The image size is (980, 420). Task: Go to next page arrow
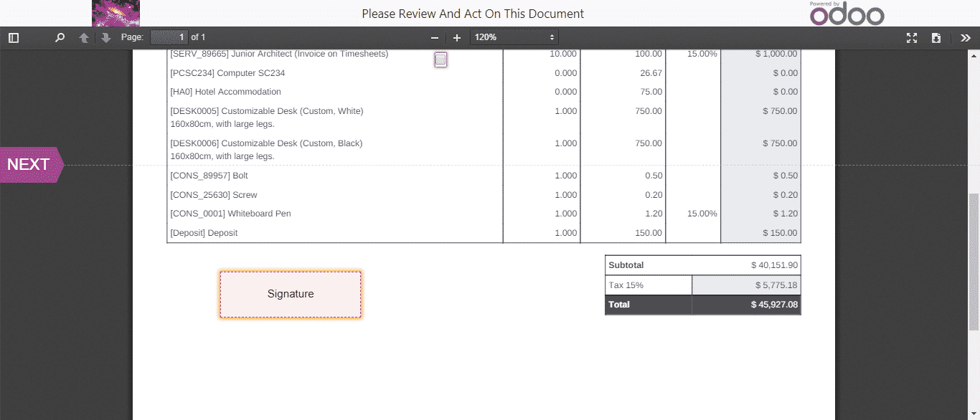click(106, 38)
